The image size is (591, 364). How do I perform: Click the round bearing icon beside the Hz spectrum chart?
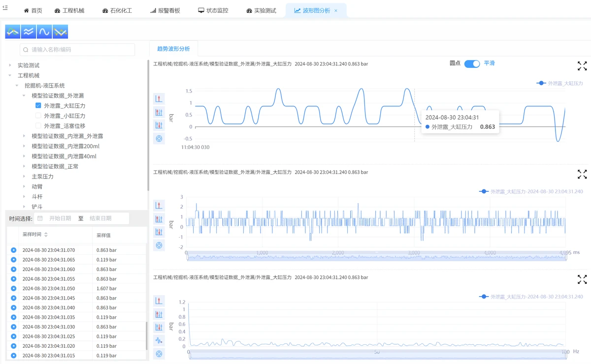159,354
